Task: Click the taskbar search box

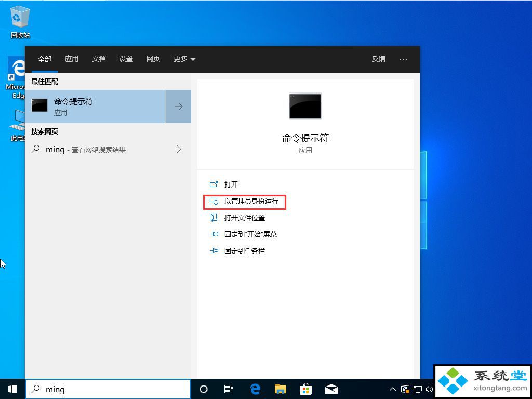Action: pos(108,389)
